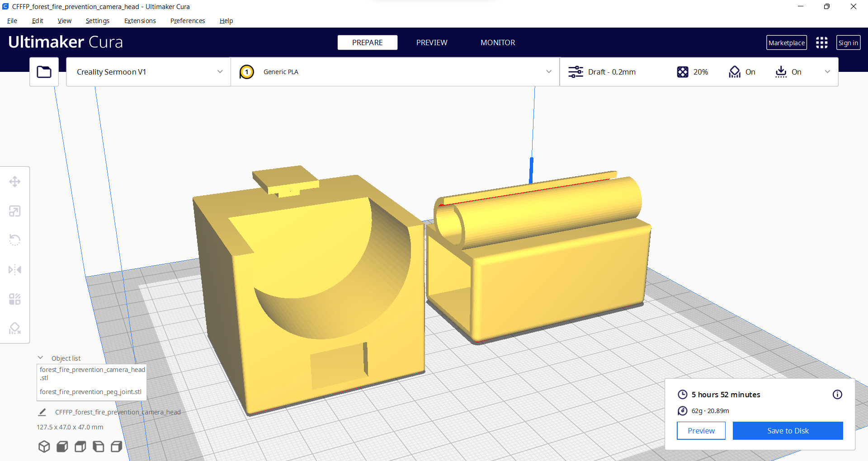Toggle support generation setting

pos(742,71)
